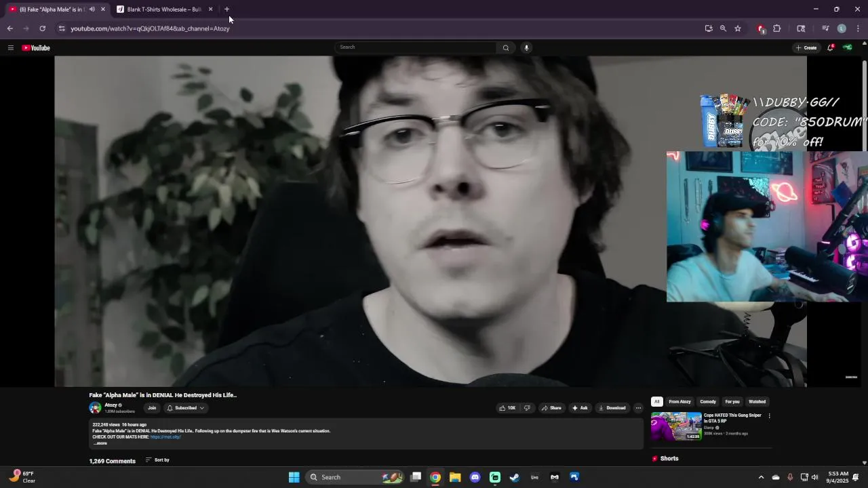The height and width of the screenshot is (488, 868).
Task: Click the address bar URL
Action: click(150, 28)
